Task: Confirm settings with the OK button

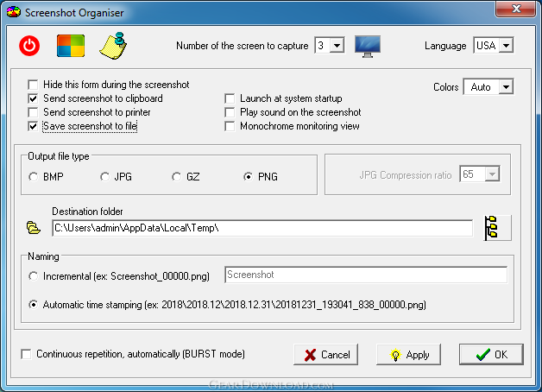Action: point(491,355)
